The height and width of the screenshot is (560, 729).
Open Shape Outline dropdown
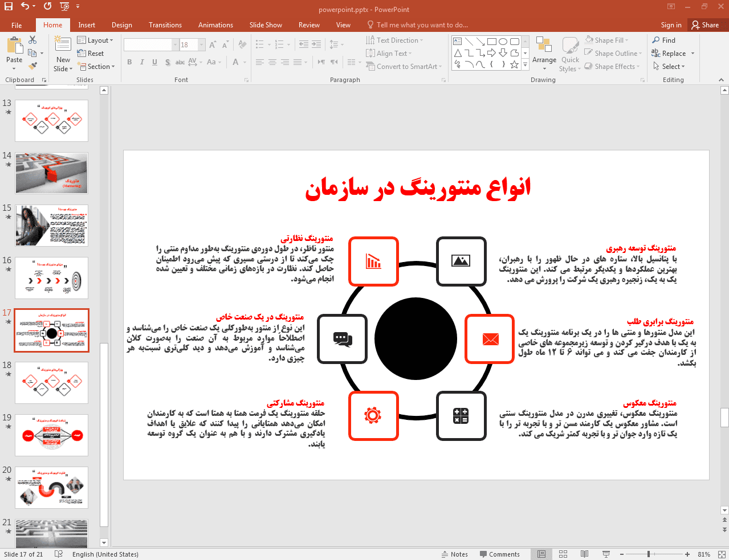[x=613, y=54]
